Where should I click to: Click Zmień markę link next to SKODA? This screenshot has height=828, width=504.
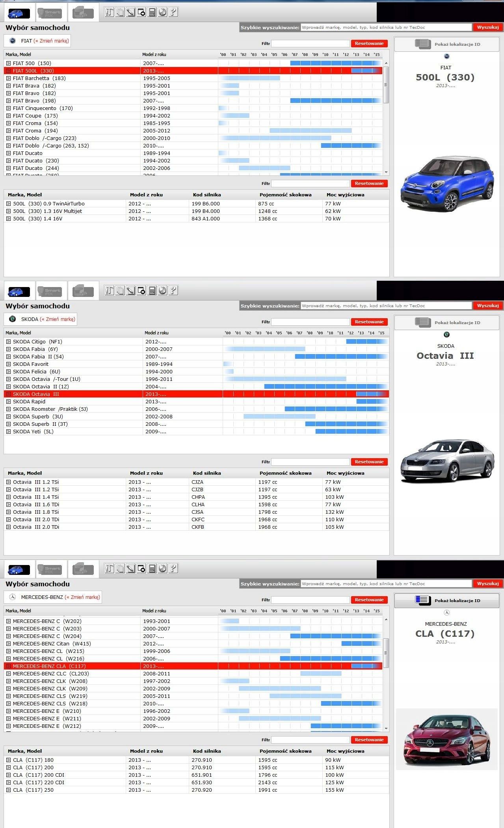pyautogui.click(x=58, y=319)
